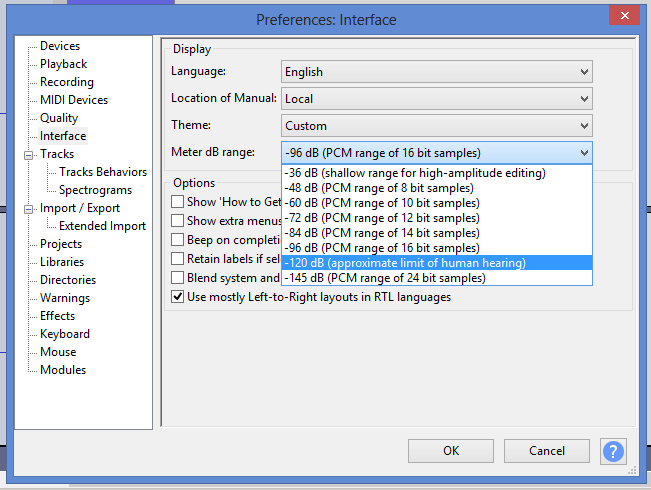The height and width of the screenshot is (490, 651).
Task: Open Extended Import preferences
Action: (103, 226)
